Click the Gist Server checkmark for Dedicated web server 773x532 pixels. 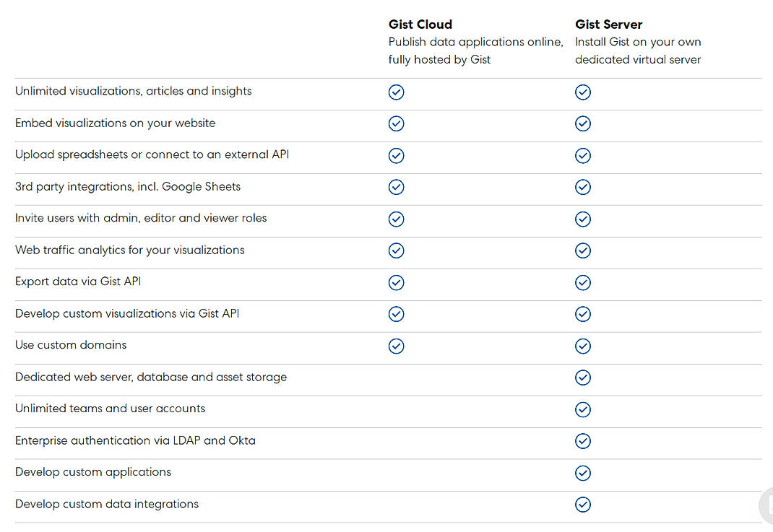pyautogui.click(x=583, y=378)
